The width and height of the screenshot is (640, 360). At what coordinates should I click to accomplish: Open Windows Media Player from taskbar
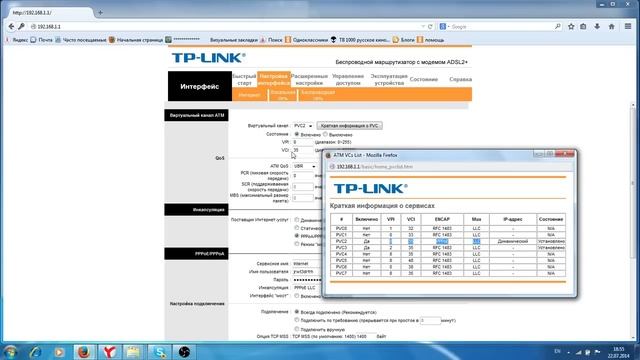pyautogui.click(x=59, y=352)
